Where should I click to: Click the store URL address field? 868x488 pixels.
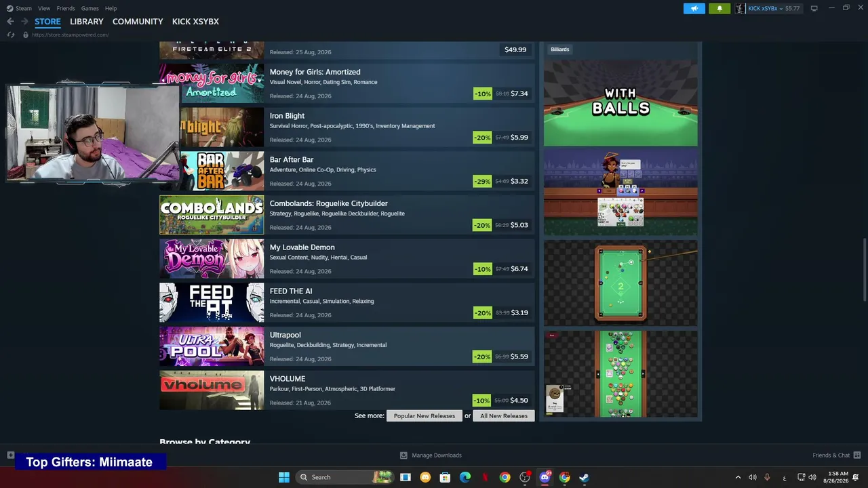coord(70,35)
